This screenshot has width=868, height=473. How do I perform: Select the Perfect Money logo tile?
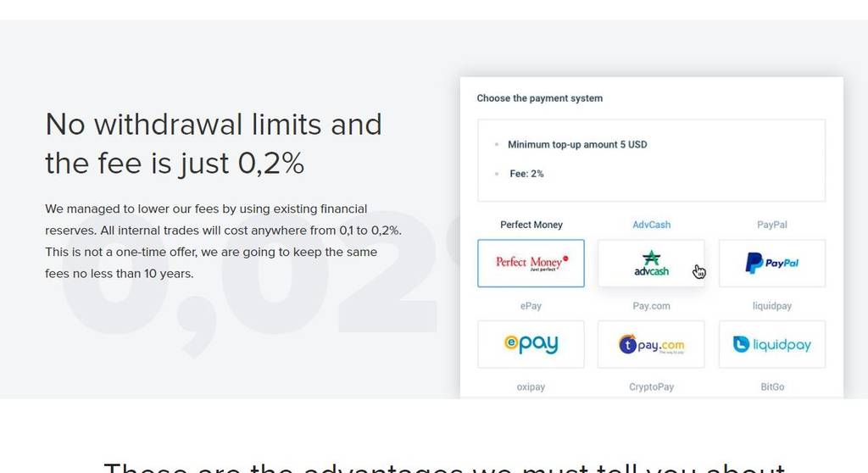531,263
